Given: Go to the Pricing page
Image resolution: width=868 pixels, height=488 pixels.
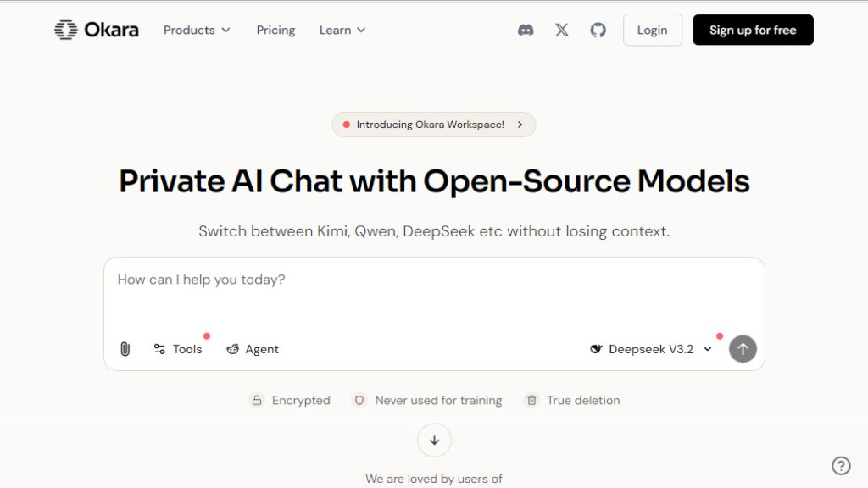Looking at the screenshot, I should pyautogui.click(x=275, y=30).
